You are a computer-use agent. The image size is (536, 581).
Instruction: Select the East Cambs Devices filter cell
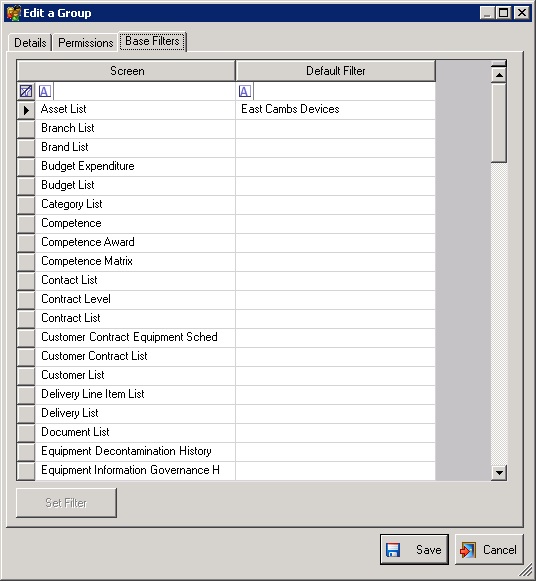pyautogui.click(x=335, y=110)
